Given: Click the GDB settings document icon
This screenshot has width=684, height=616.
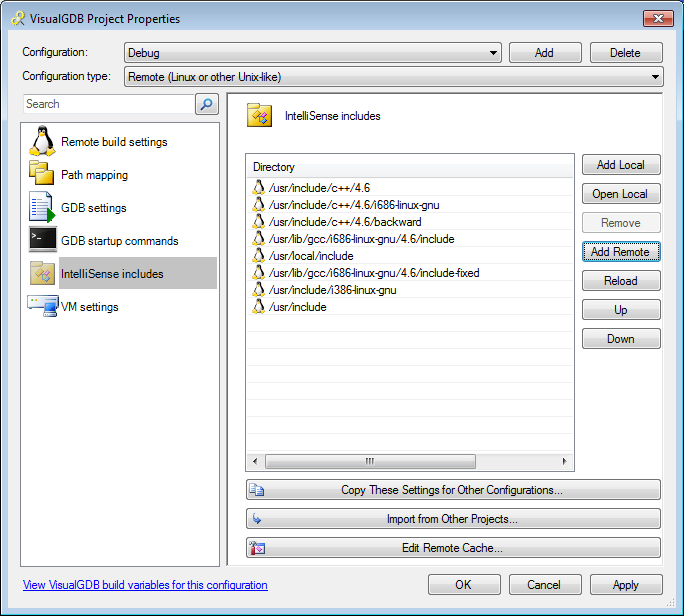Looking at the screenshot, I should coord(42,207).
